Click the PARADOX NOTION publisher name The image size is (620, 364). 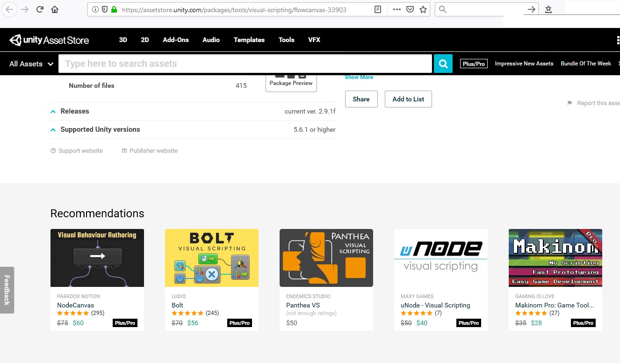tap(79, 296)
